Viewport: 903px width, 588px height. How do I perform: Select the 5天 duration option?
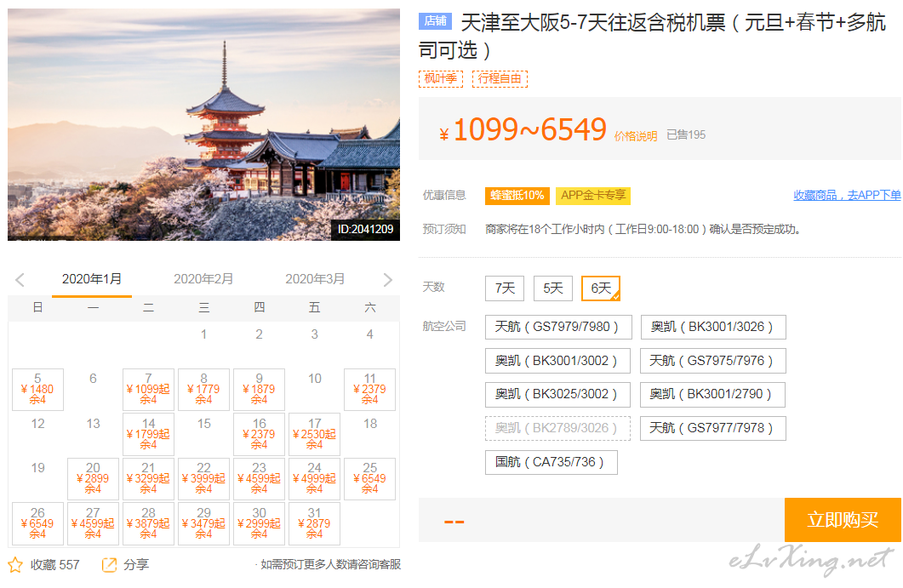click(553, 288)
